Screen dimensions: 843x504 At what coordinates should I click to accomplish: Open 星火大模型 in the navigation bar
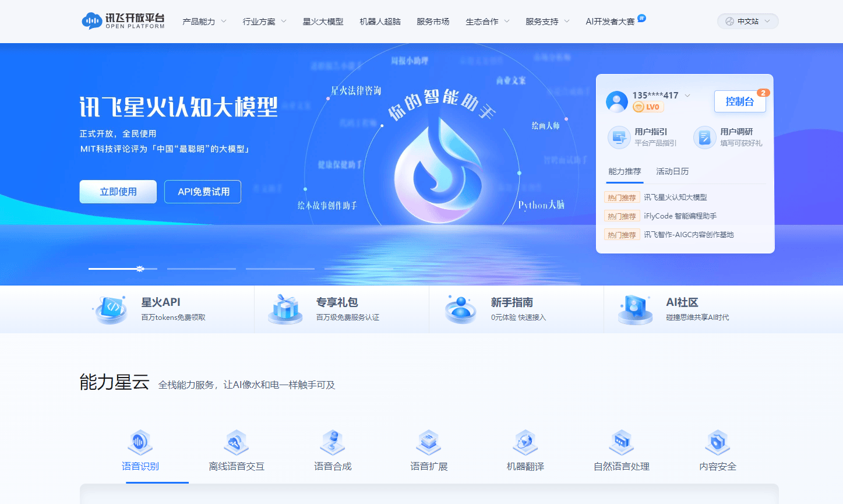[x=323, y=22]
